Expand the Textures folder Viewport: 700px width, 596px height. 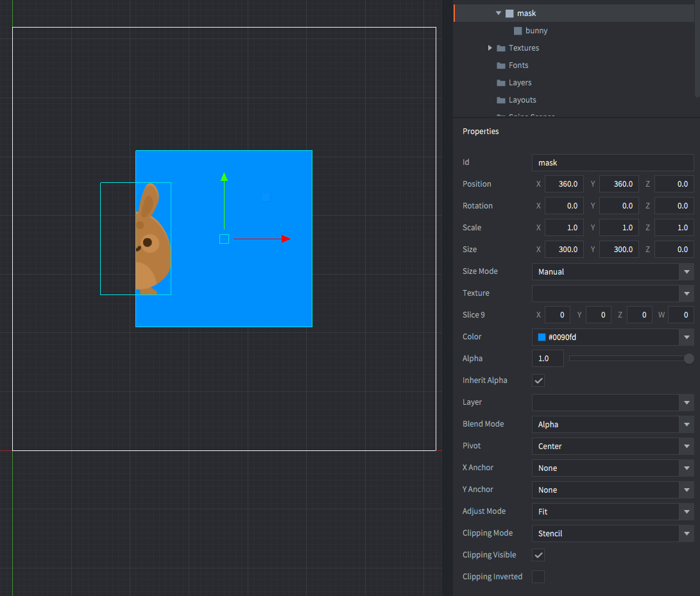490,47
